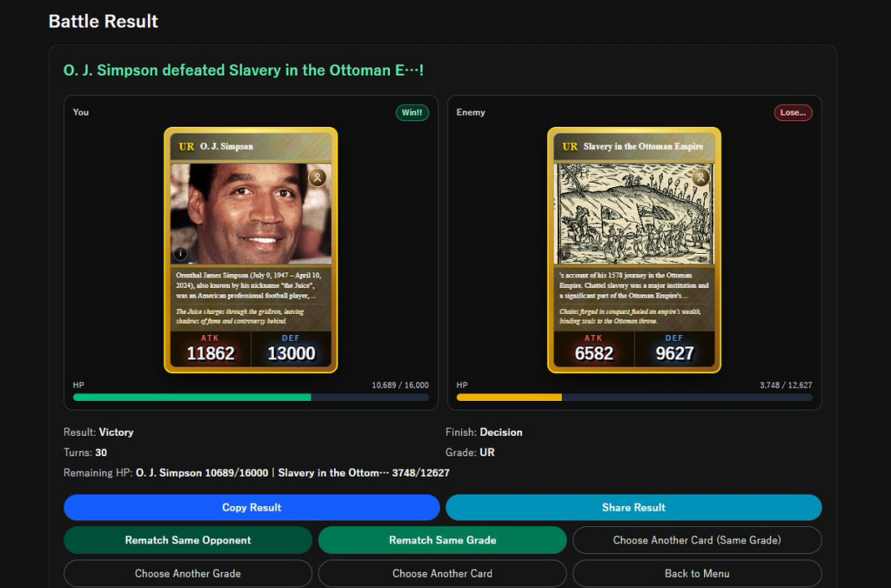891x588 pixels.
Task: Click the Grade: UR line
Action: click(x=470, y=453)
